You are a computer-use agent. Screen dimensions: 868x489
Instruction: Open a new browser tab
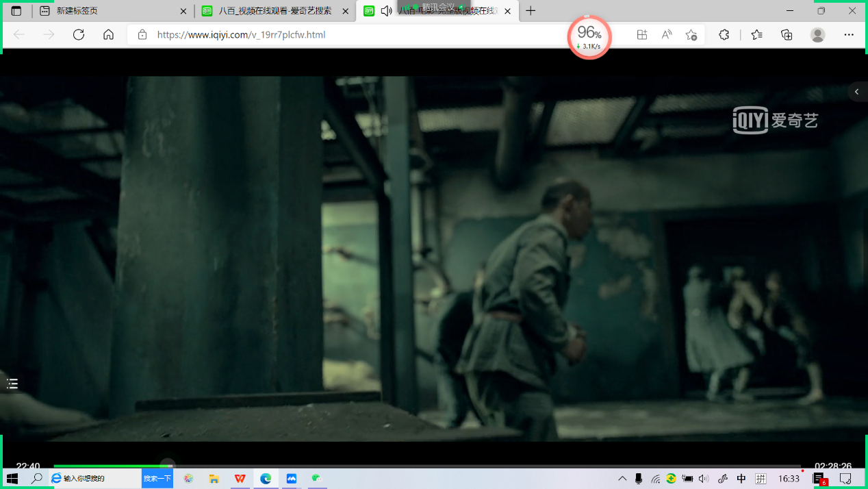tap(531, 11)
